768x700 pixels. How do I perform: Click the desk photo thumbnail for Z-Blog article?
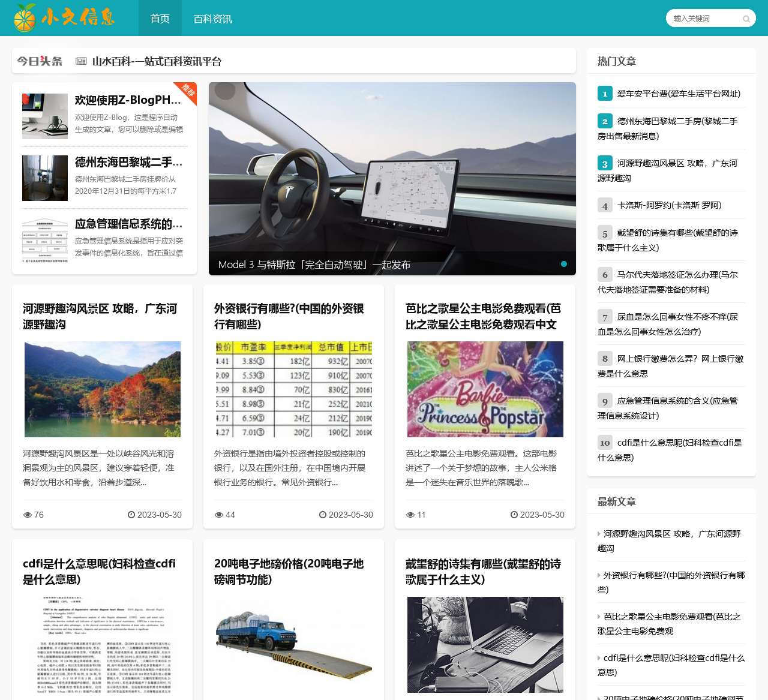coord(45,116)
